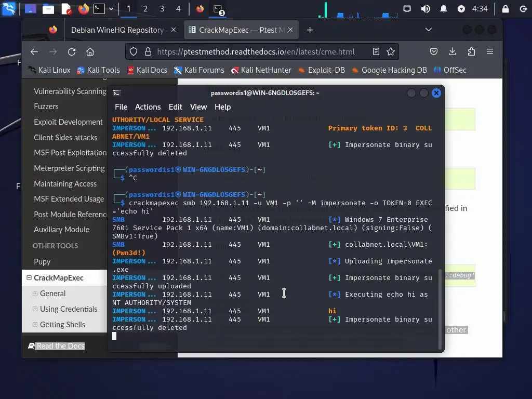Open the file manager from the panel
Image resolution: width=532 pixels, height=399 pixels.
48,9
